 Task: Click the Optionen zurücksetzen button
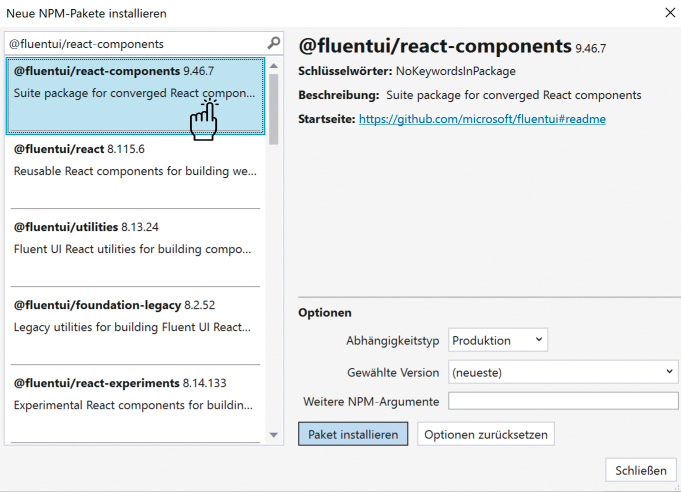(x=486, y=434)
